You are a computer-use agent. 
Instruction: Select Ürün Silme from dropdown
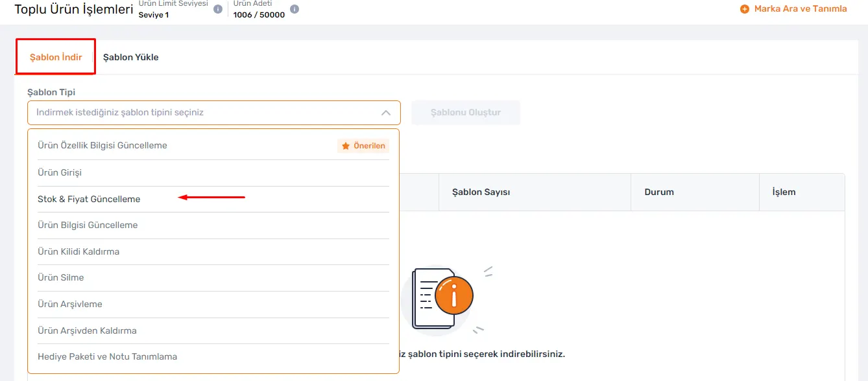213,277
